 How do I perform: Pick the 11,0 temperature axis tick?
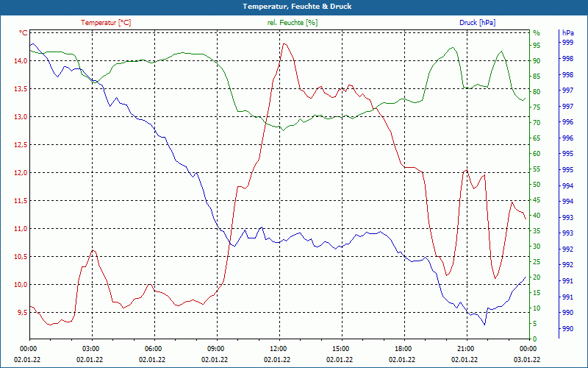point(21,229)
